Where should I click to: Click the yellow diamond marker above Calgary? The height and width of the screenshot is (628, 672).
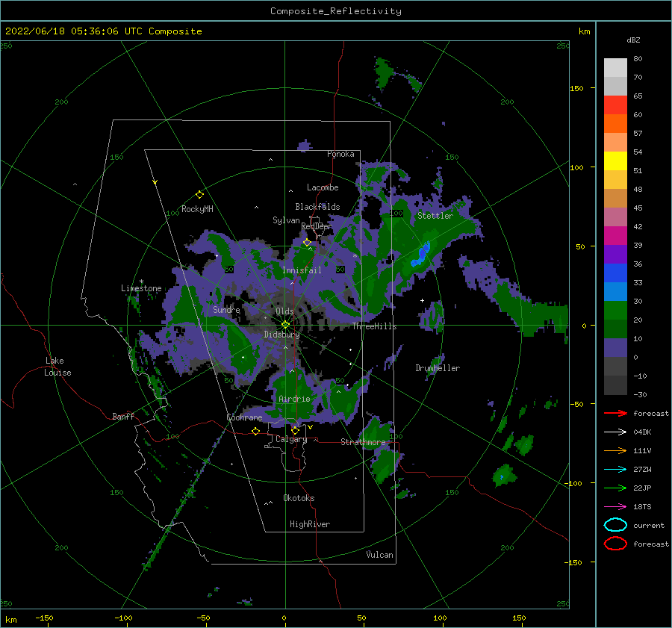pyautogui.click(x=295, y=430)
